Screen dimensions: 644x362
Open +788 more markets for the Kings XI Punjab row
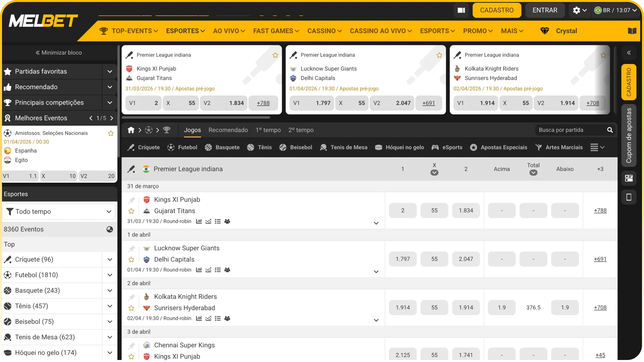click(x=600, y=210)
